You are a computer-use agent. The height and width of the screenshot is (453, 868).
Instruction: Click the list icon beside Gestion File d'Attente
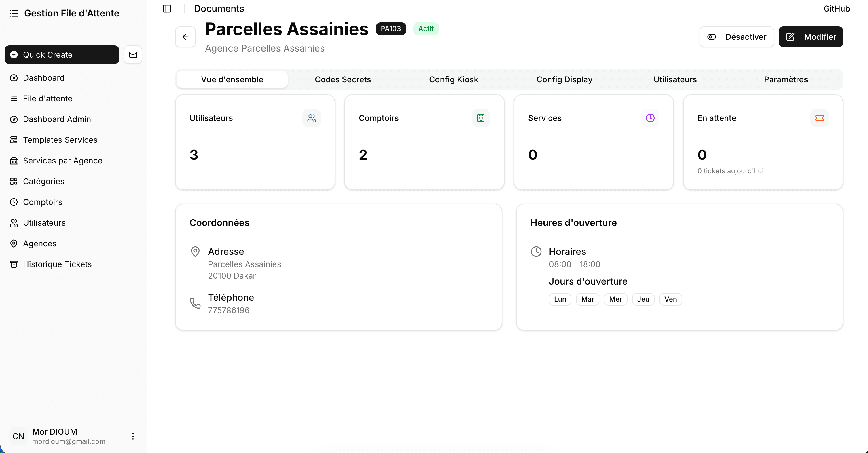click(x=14, y=13)
